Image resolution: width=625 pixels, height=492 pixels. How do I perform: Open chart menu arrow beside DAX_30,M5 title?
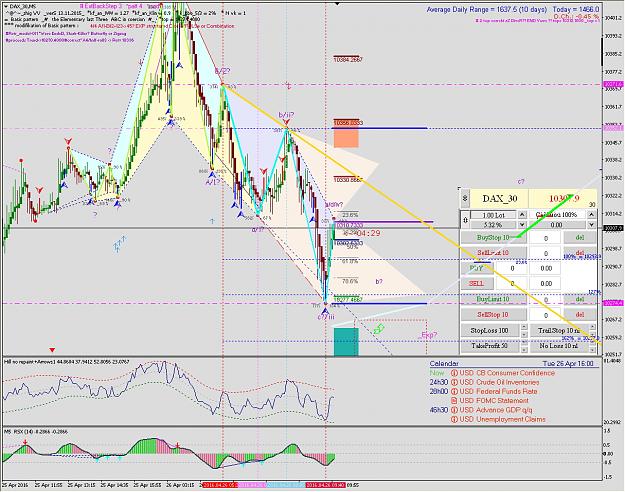pos(5,6)
